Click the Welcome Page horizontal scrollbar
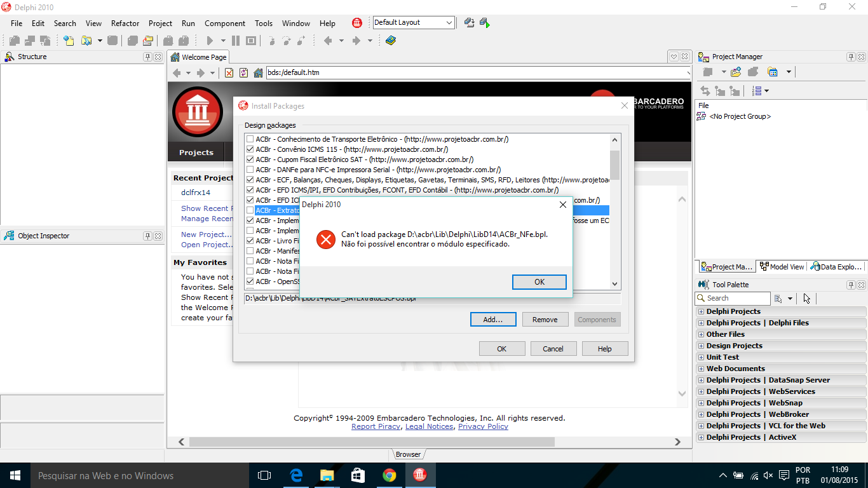The width and height of the screenshot is (868, 488). (430, 442)
